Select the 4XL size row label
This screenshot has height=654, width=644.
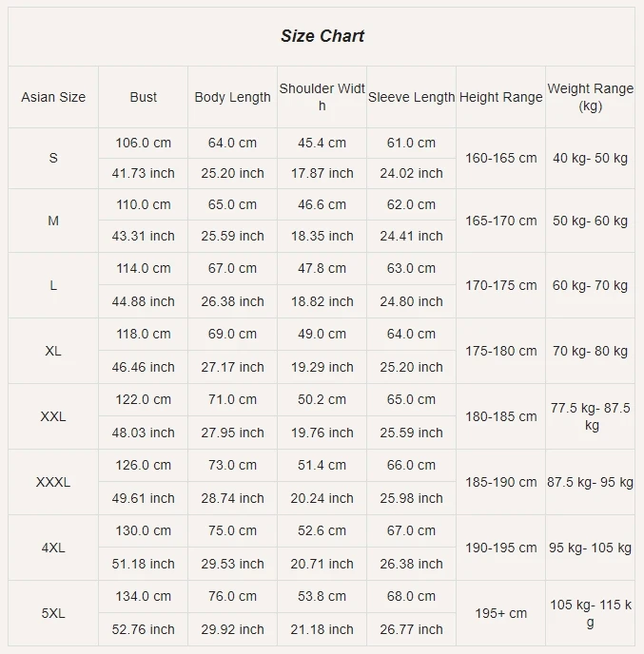[x=53, y=548]
